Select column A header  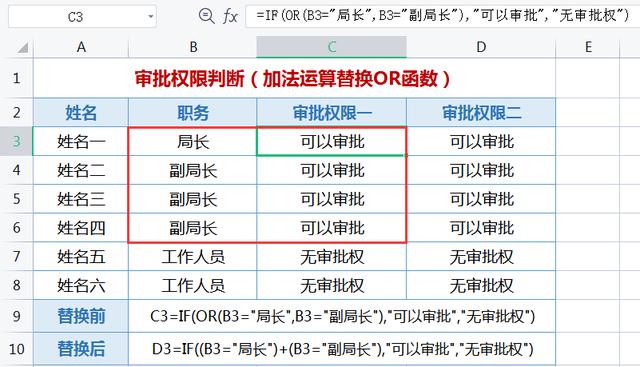pos(81,47)
